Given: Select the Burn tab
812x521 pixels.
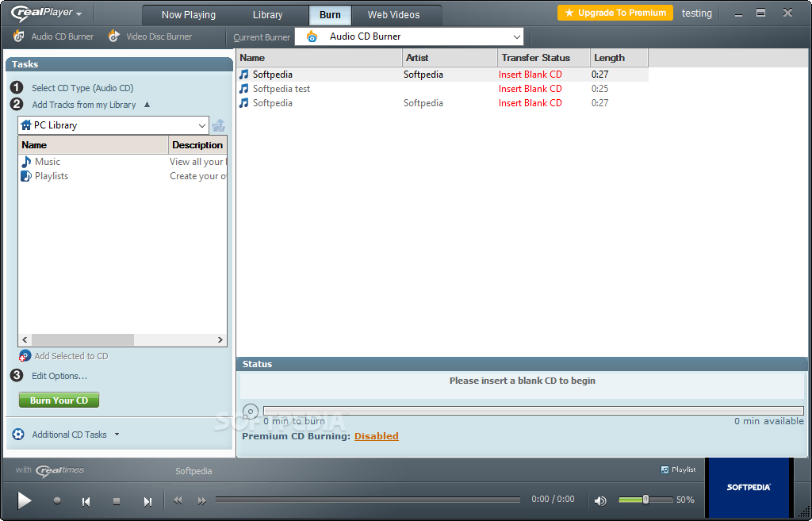Looking at the screenshot, I should click(x=330, y=15).
